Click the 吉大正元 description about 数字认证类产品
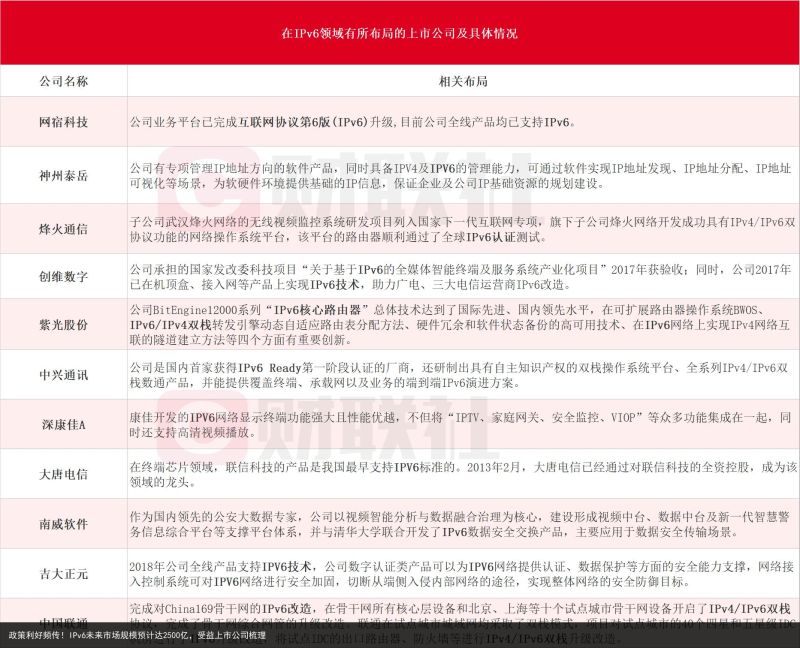The image size is (800, 648). tap(462, 574)
